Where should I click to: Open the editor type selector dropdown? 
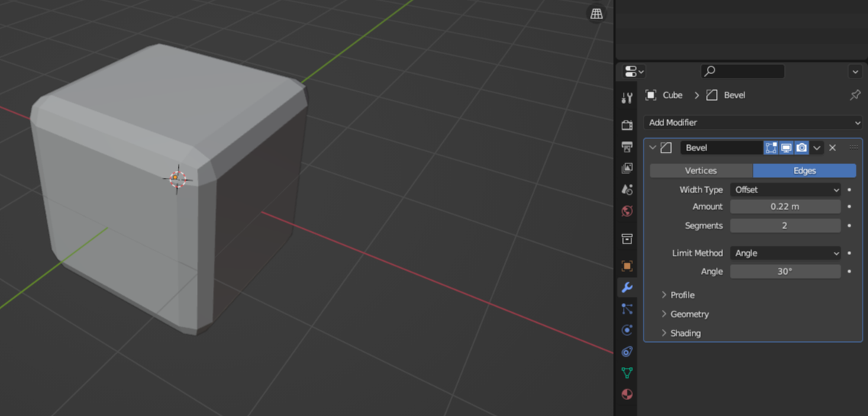[634, 71]
